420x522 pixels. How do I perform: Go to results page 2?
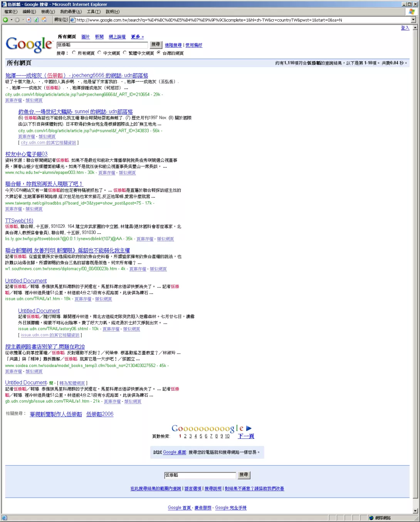185,436
